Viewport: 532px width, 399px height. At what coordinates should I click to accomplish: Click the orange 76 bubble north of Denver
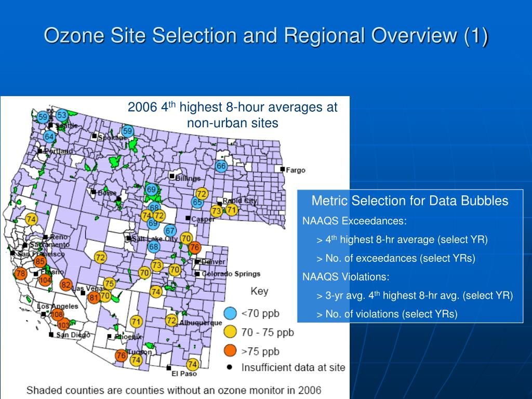tap(194, 248)
